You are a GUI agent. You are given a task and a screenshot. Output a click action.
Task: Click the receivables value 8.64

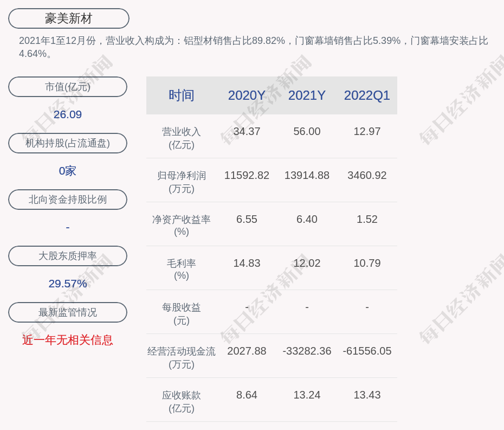247,395
